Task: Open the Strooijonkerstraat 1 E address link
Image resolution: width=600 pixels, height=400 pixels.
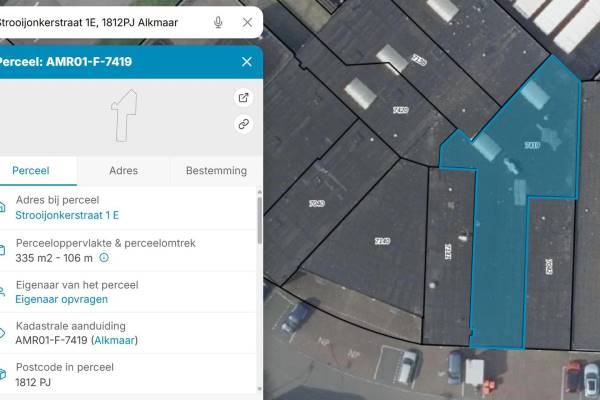Action: [67, 215]
